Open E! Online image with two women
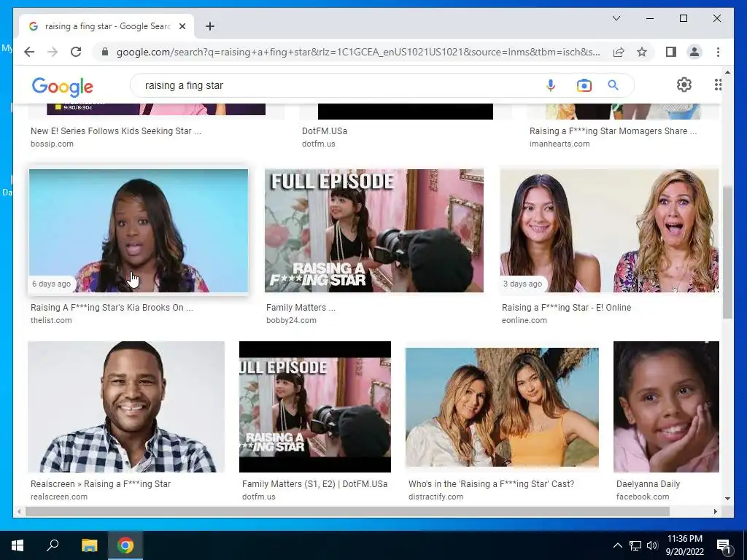The width and height of the screenshot is (747, 560). click(x=609, y=230)
